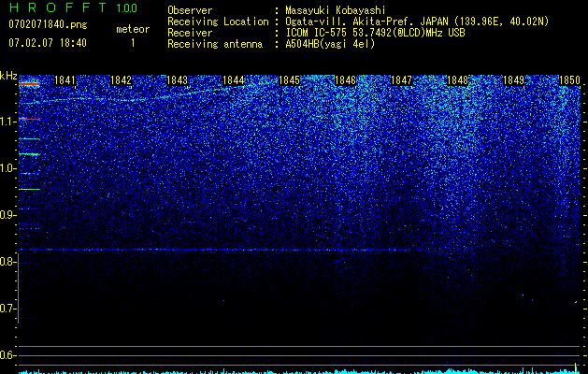
Task: Click the yellow spike in the bottom power graph
Action: point(576,367)
